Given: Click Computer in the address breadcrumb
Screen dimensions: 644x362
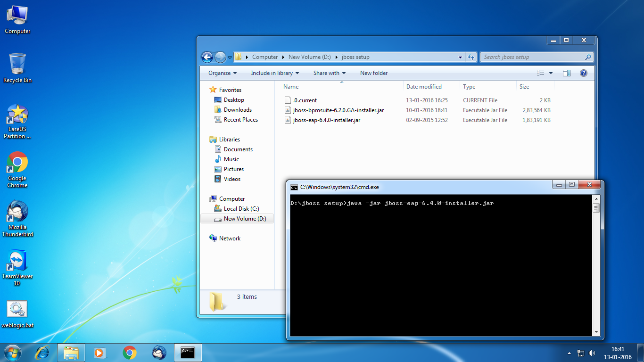Looking at the screenshot, I should click(x=265, y=57).
